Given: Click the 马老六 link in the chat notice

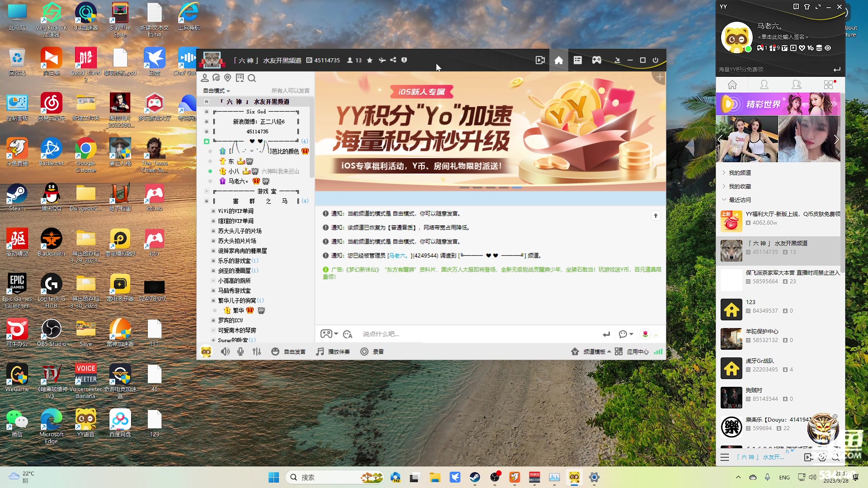Looking at the screenshot, I should pos(397,256).
